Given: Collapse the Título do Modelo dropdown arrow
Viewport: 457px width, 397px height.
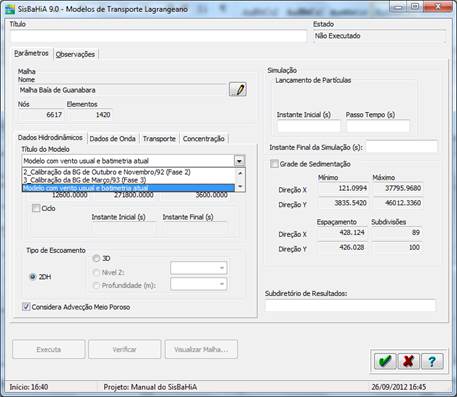Looking at the screenshot, I should coord(239,161).
